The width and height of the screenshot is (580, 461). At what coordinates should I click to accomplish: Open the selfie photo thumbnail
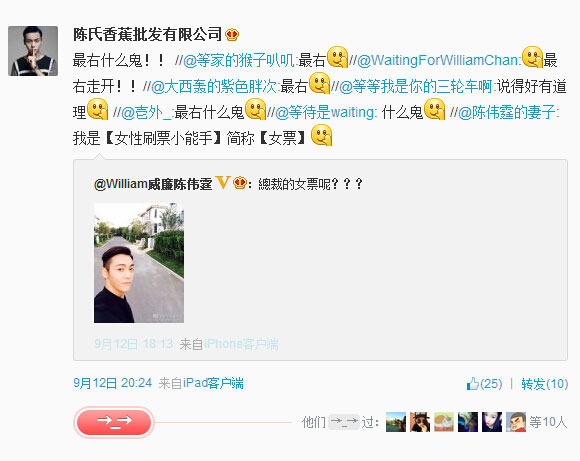(x=139, y=263)
